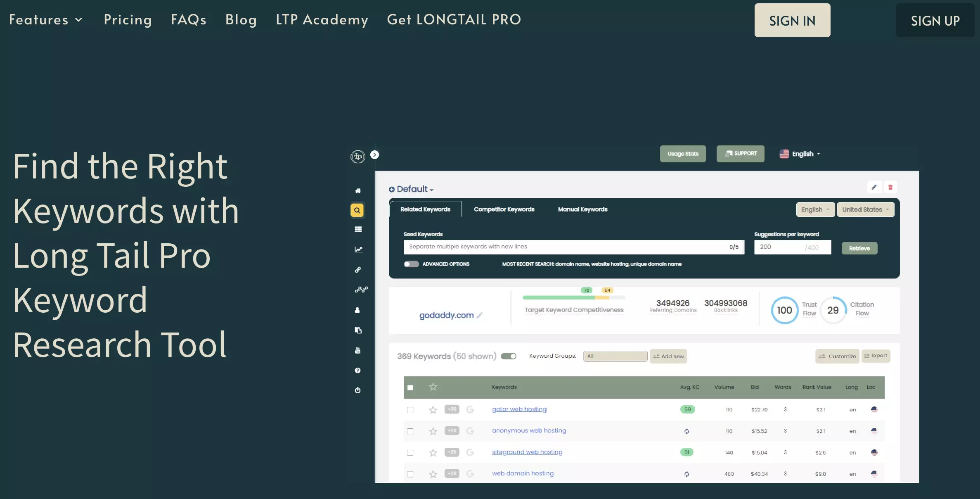Click the star icon in table header
Screen dimensions: 980x499
[433, 387]
